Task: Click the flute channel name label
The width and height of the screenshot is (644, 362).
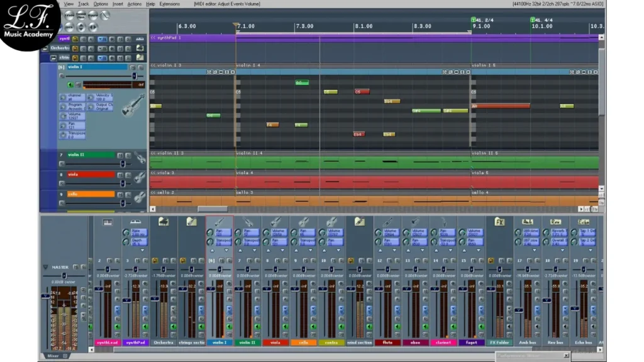Action: point(387,343)
